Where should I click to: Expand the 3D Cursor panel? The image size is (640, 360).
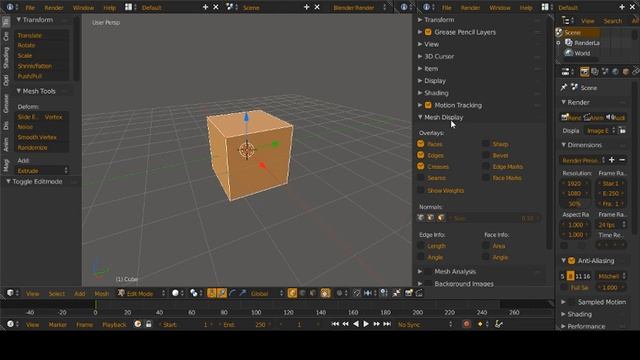click(420, 56)
